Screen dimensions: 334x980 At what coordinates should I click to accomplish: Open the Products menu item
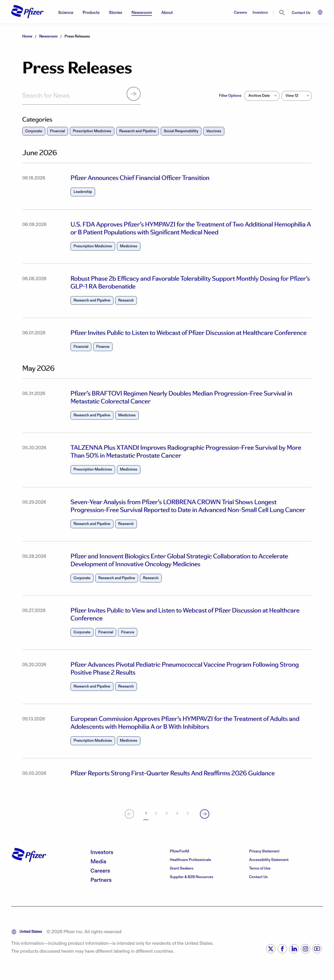pyautogui.click(x=91, y=13)
